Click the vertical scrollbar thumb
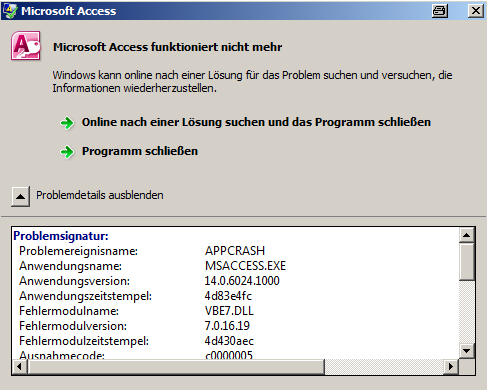Image resolution: width=487 pixels, height=390 pixels. point(466,262)
